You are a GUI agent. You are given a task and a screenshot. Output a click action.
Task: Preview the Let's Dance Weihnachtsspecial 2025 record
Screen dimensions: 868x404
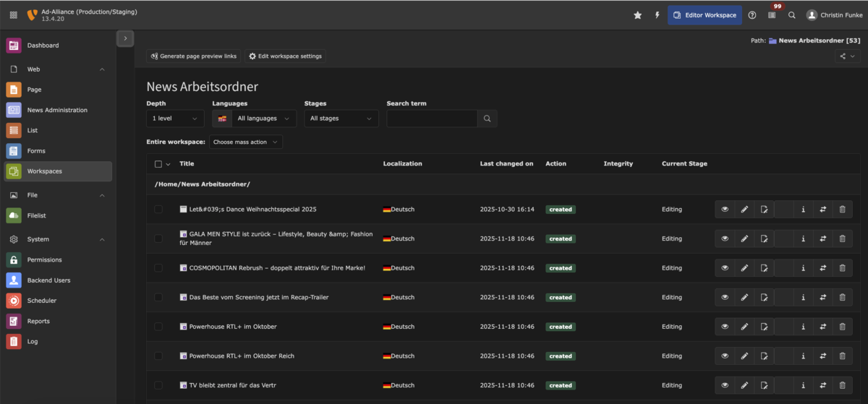(x=725, y=210)
